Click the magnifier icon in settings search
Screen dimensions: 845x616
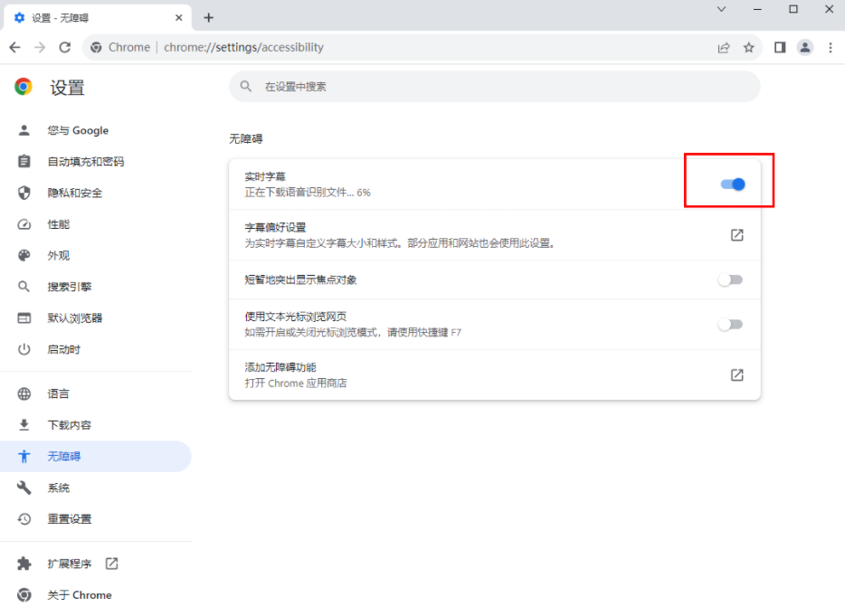pos(246,86)
